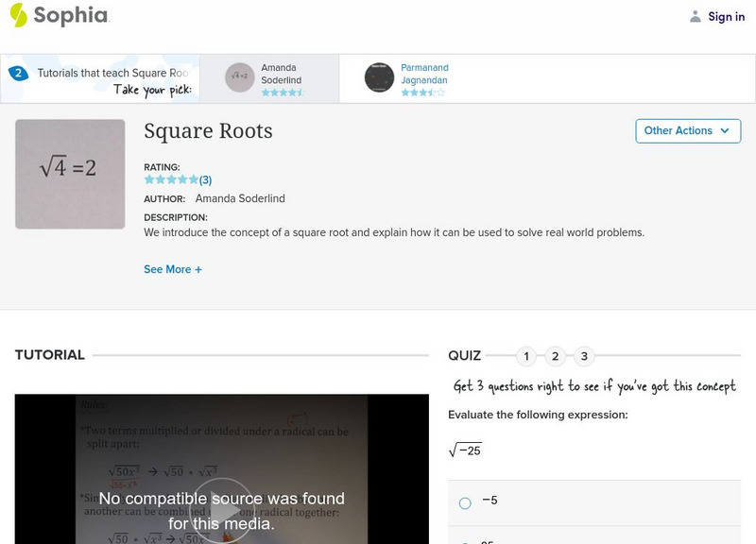Click the author name Amanda Soderlind text
Image resolution: width=756 pixels, height=544 pixels.
[240, 198]
